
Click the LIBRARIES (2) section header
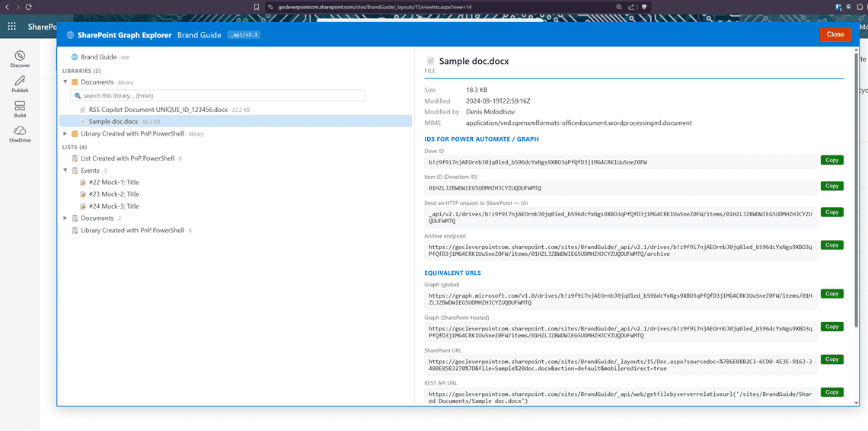click(81, 71)
